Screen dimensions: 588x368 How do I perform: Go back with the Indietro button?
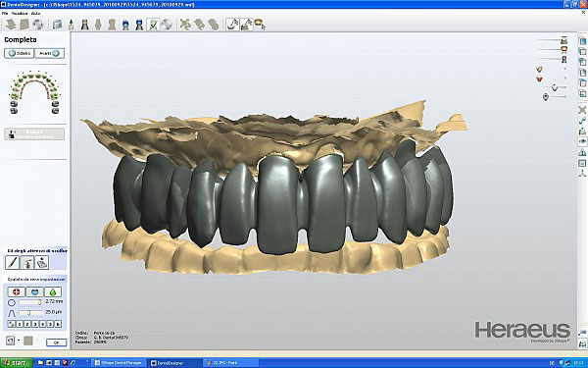[x=20, y=53]
